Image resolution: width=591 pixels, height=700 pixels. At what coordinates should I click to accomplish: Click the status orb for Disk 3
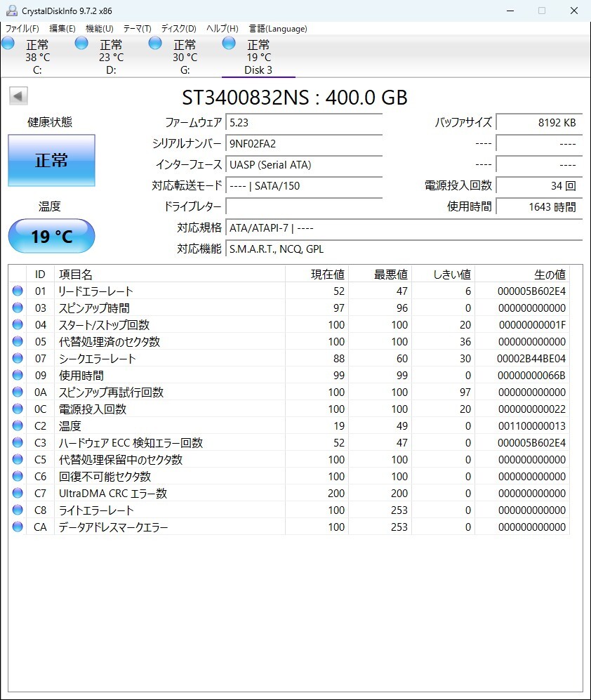[229, 44]
